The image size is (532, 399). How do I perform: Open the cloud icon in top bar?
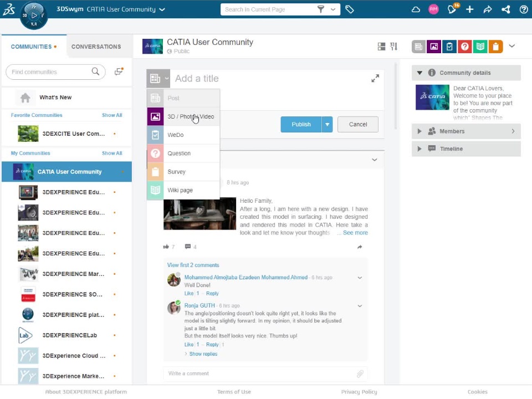click(416, 9)
